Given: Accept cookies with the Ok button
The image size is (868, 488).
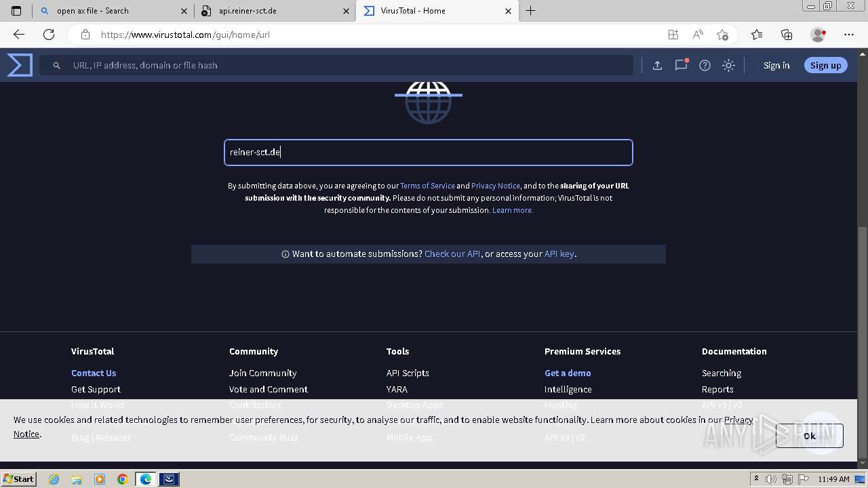Looking at the screenshot, I should (x=810, y=436).
